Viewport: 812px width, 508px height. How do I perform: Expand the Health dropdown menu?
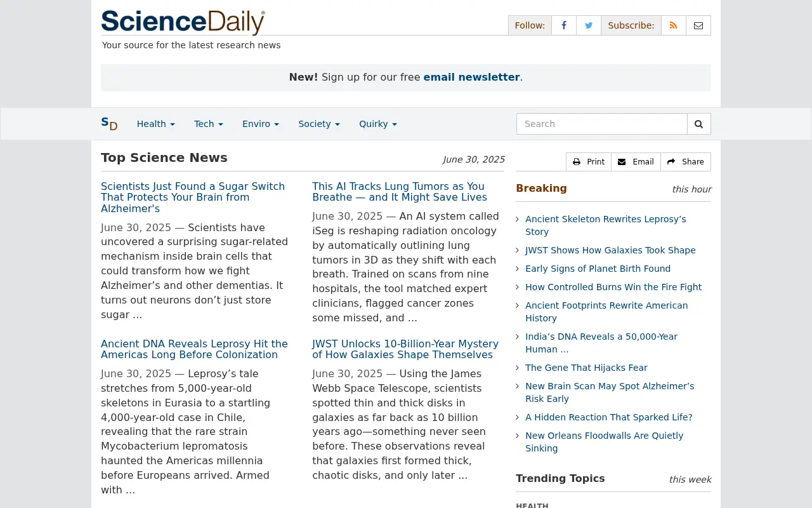tap(156, 124)
